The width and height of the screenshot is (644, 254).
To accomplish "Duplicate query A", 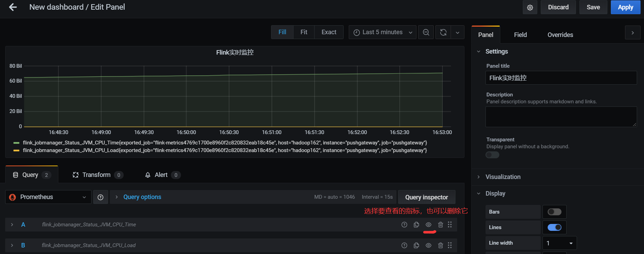I will (416, 225).
